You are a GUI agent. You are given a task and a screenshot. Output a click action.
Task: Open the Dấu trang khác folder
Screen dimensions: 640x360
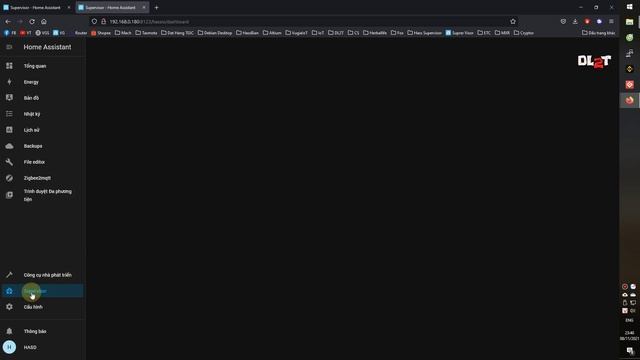[598, 33]
